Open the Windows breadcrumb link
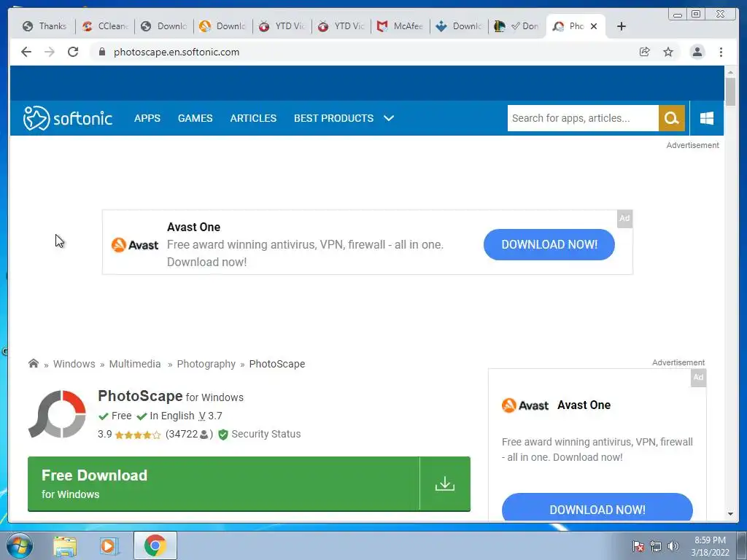 coord(74,364)
